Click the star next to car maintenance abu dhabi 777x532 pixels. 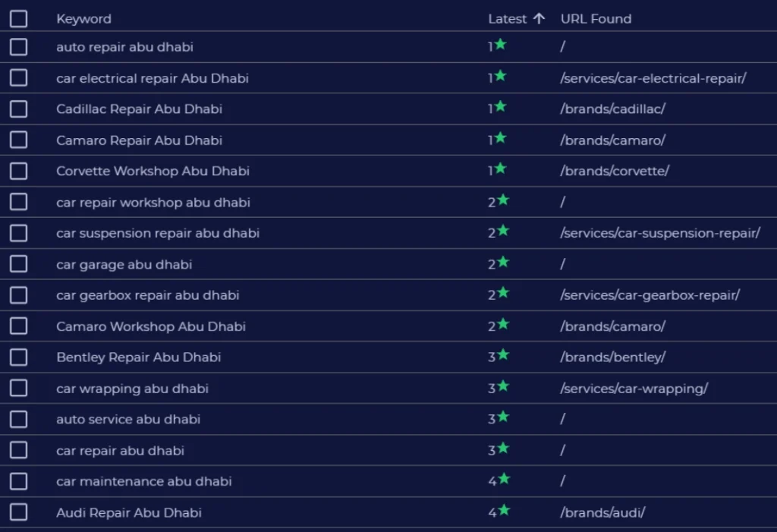tap(503, 480)
